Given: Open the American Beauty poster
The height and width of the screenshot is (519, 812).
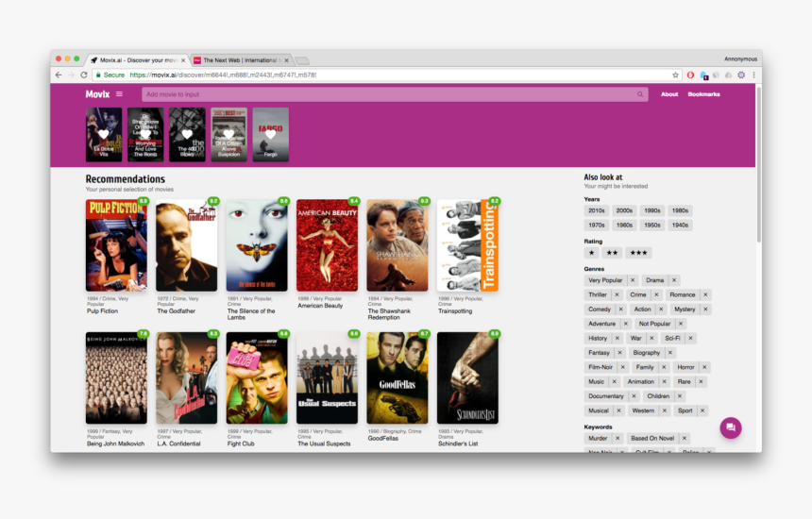Looking at the screenshot, I should click(327, 245).
